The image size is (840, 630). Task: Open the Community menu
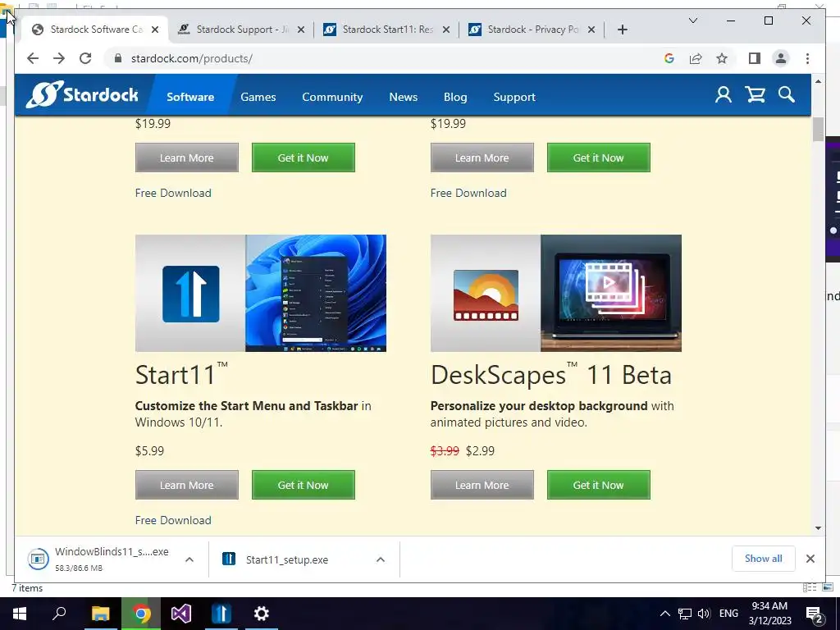click(332, 97)
